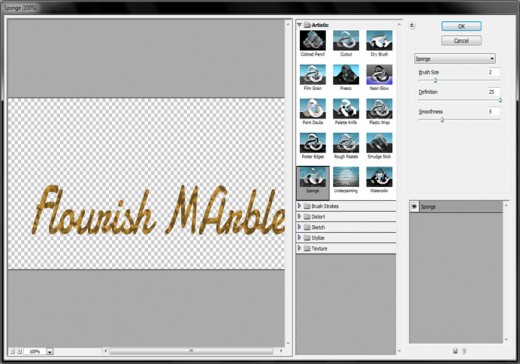Edit the Smoothness value field

(493, 112)
